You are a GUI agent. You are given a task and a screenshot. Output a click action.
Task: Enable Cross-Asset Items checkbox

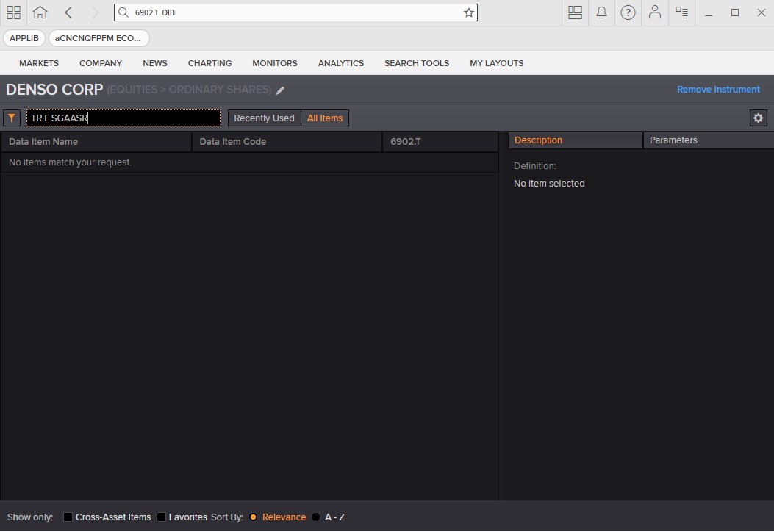click(68, 517)
